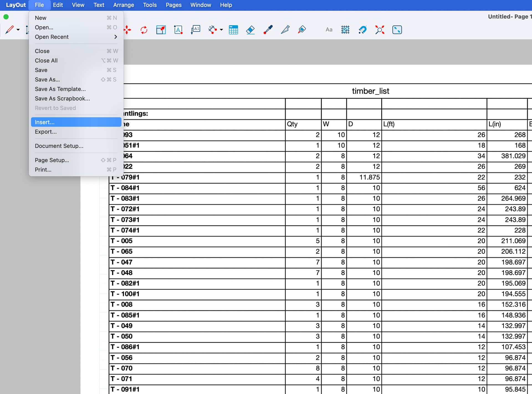Open the Edit menu
This screenshot has height=394, width=532.
point(58,5)
